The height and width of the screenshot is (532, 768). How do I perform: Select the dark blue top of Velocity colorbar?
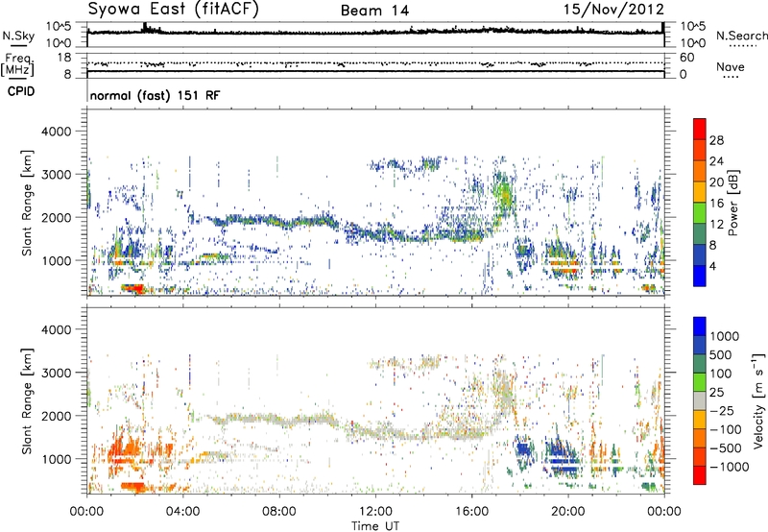pyautogui.click(x=700, y=326)
